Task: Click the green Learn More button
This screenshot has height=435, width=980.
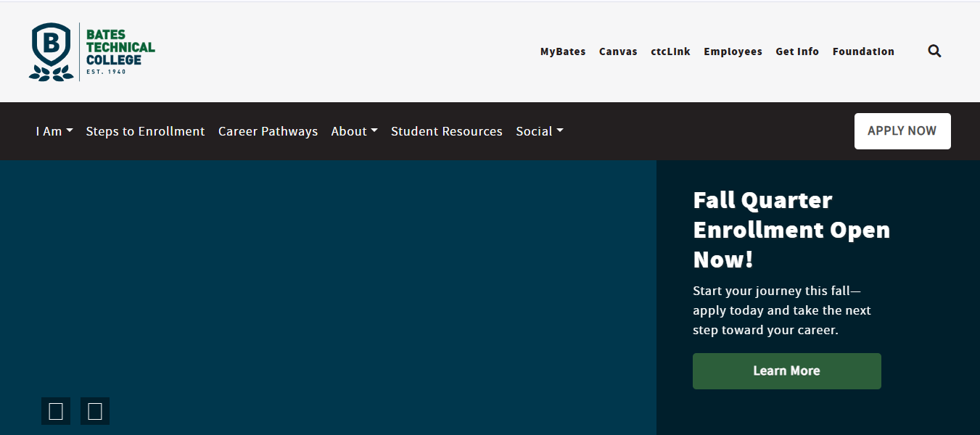Action: point(786,371)
